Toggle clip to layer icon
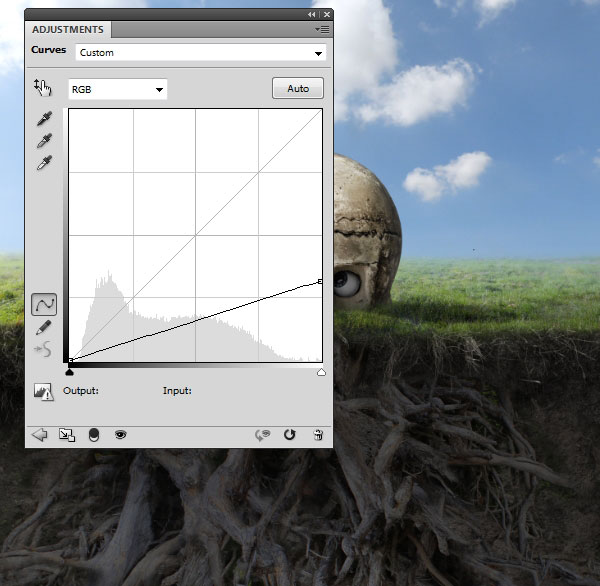 point(94,435)
